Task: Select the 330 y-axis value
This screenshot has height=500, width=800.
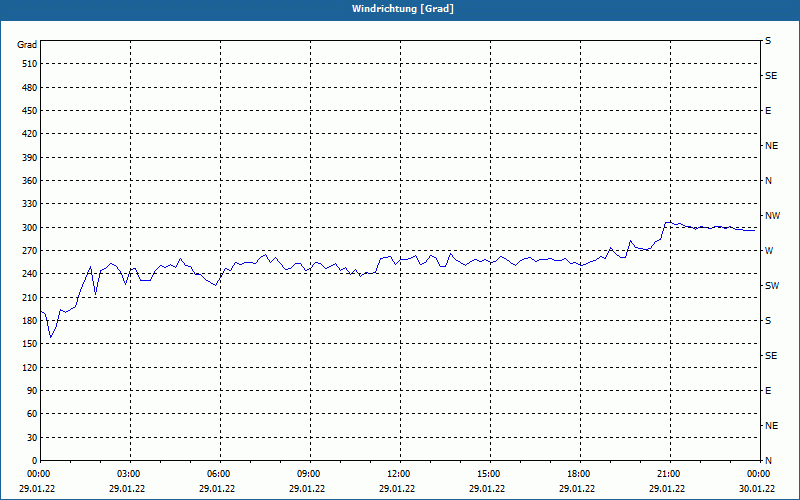Action: (x=29, y=204)
